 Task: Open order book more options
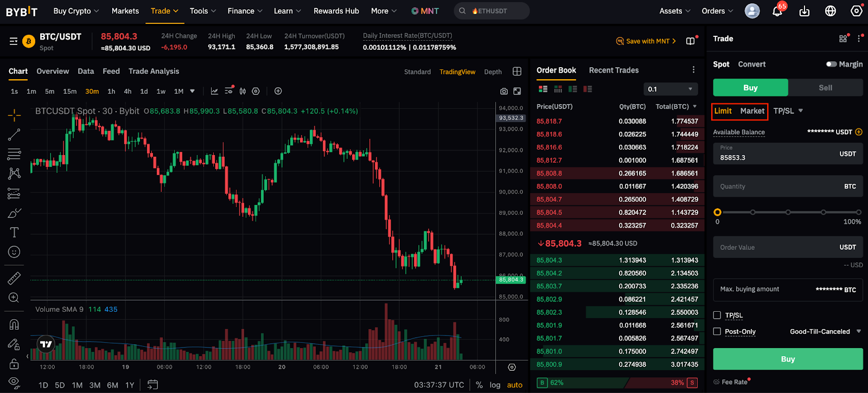(693, 70)
